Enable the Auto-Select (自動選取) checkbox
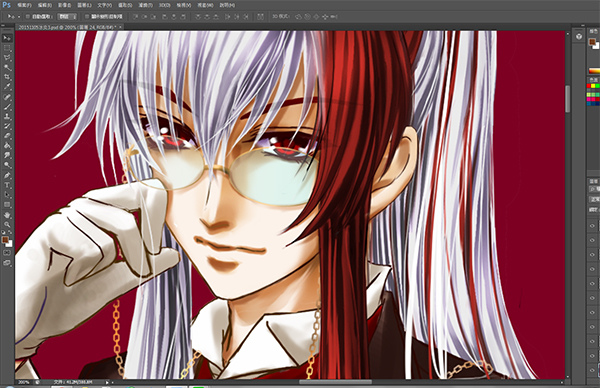The width and height of the screenshot is (600, 388). 28,16
